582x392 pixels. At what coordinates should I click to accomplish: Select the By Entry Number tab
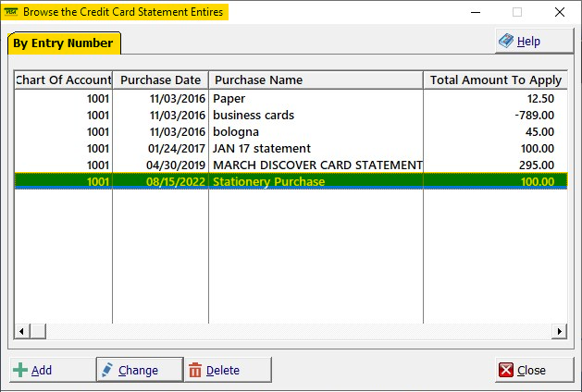tap(64, 43)
